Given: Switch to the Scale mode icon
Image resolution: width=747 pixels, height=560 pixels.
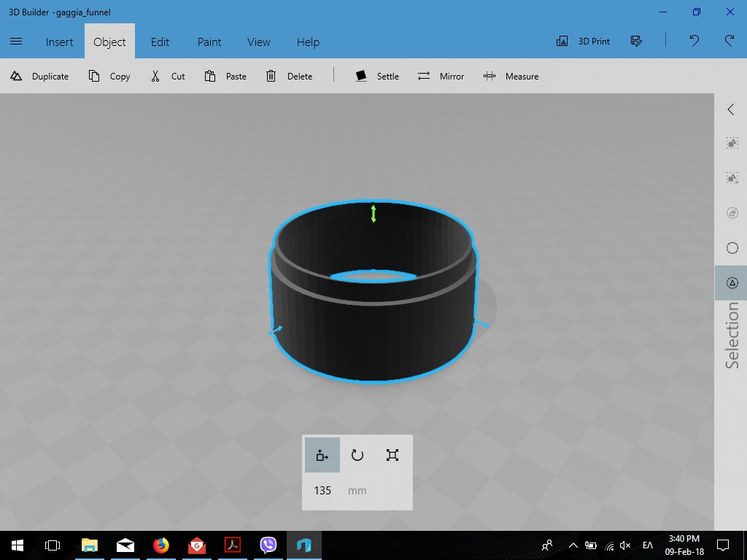Looking at the screenshot, I should click(x=392, y=456).
